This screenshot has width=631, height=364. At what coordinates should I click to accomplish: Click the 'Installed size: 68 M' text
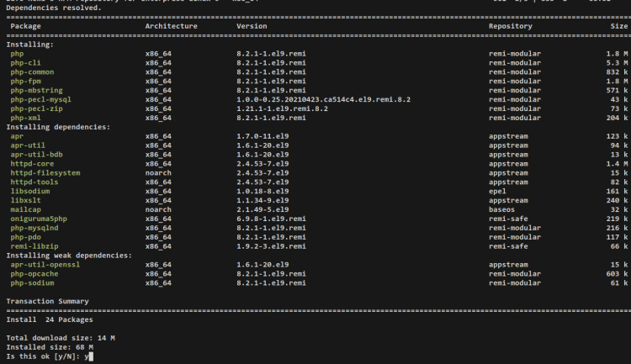point(50,346)
